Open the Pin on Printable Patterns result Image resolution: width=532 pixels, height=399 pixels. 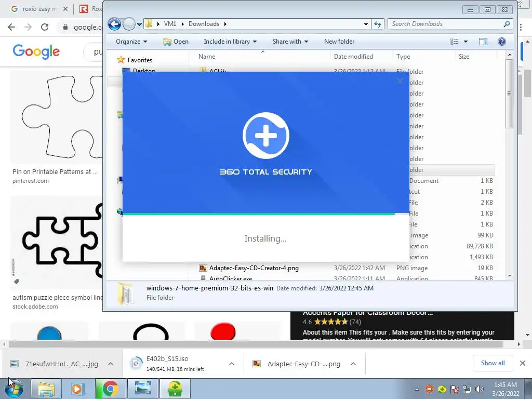click(55, 172)
